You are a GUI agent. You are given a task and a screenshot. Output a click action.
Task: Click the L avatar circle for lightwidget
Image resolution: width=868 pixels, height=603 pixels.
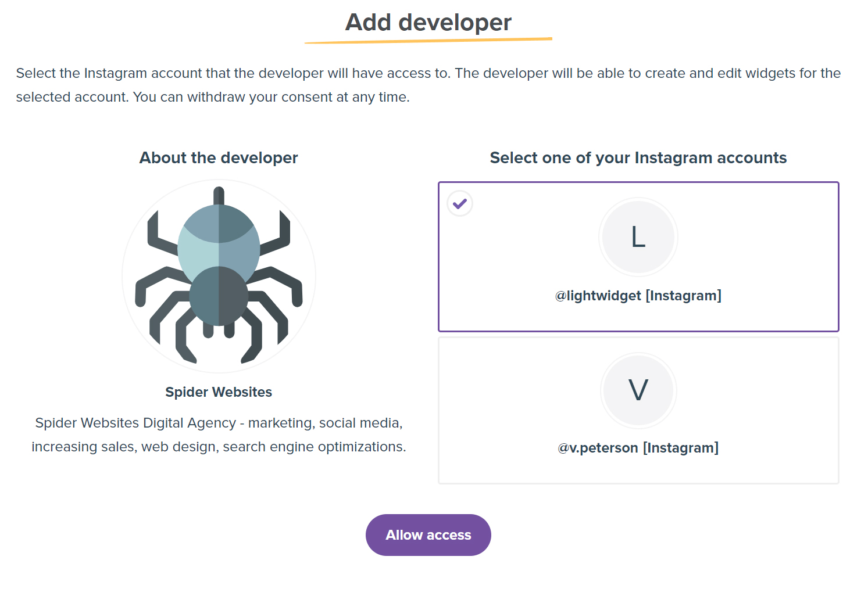[x=638, y=236]
